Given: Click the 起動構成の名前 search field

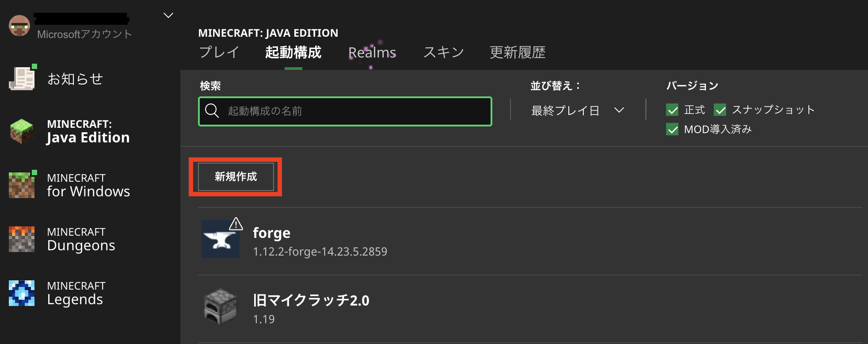Looking at the screenshot, I should tap(345, 111).
